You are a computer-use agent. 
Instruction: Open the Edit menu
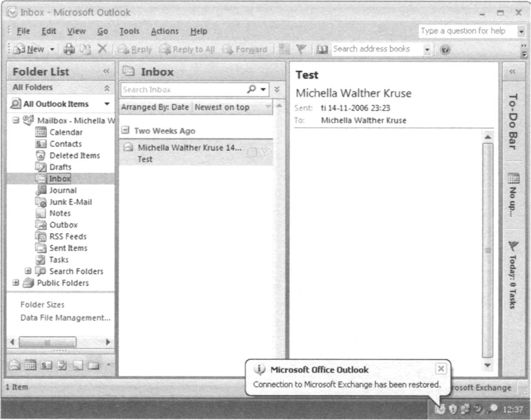(x=49, y=31)
